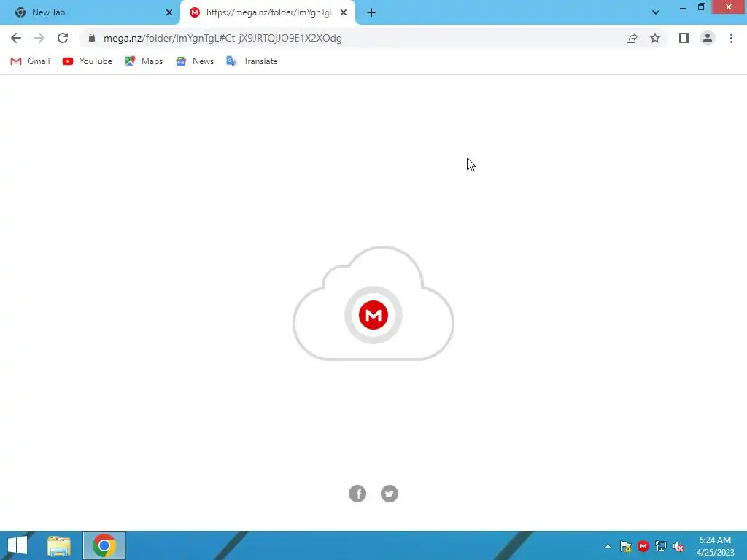Open Action Center flag icon
This screenshot has width=747, height=560.
point(625,546)
